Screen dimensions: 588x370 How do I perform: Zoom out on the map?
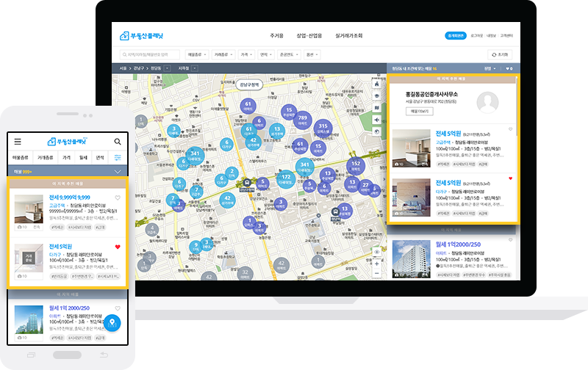[x=378, y=272]
